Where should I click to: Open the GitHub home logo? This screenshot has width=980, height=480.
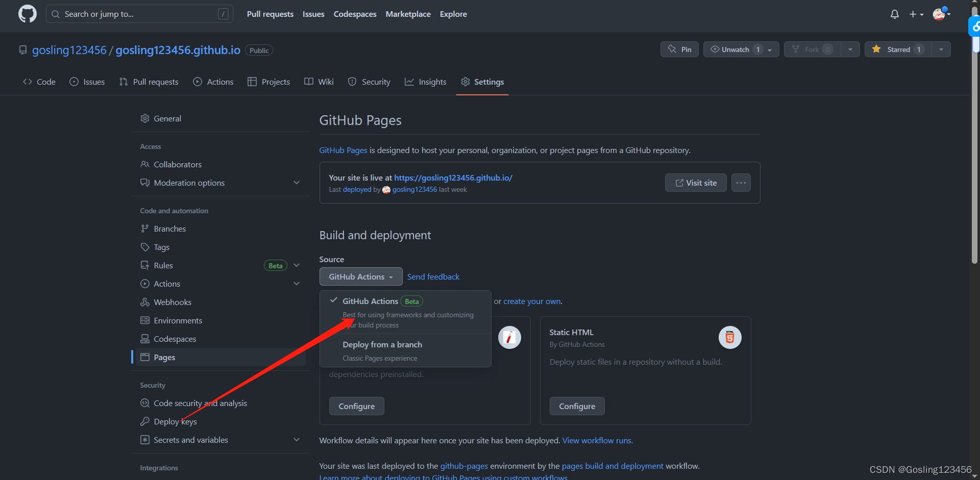(x=28, y=14)
